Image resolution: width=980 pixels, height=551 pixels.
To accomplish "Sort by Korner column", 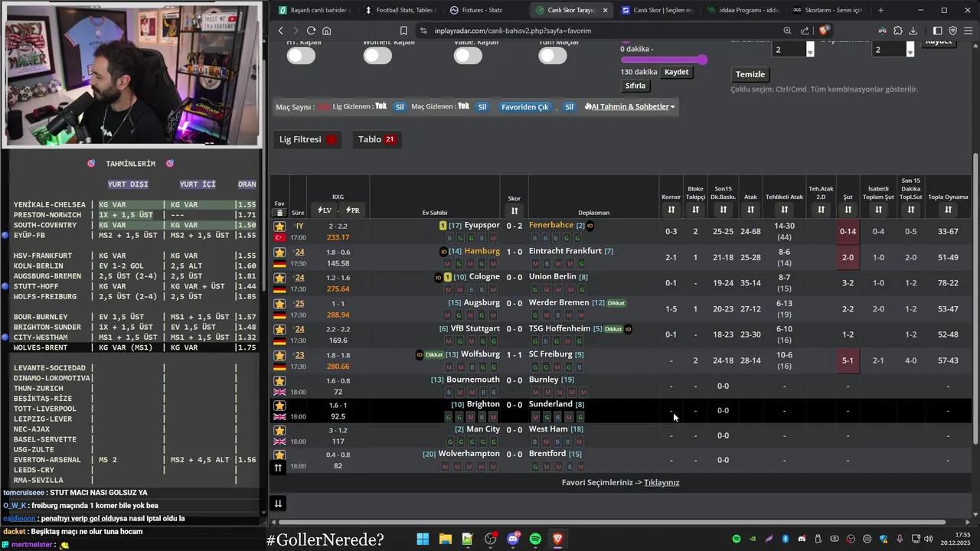I will pos(671,210).
